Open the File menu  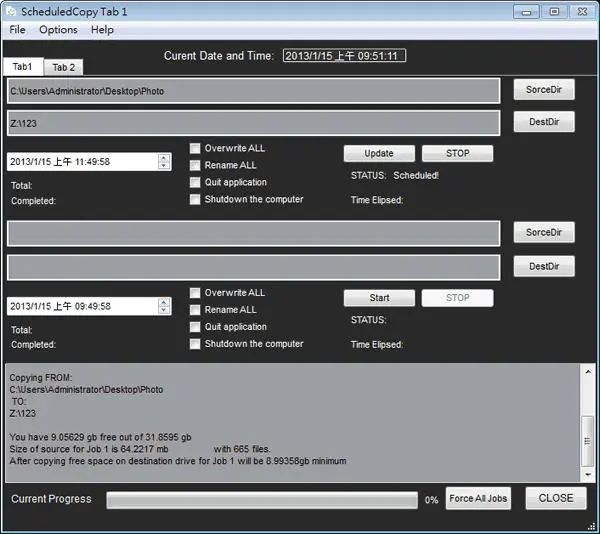17,30
